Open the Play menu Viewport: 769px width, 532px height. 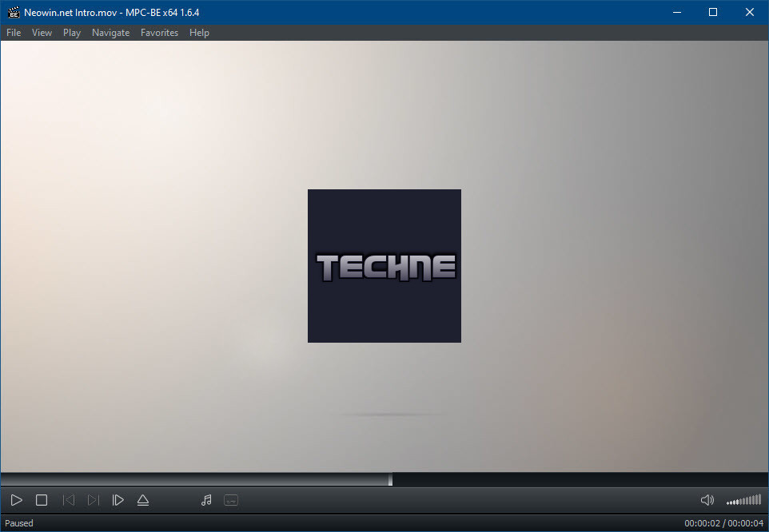point(72,32)
